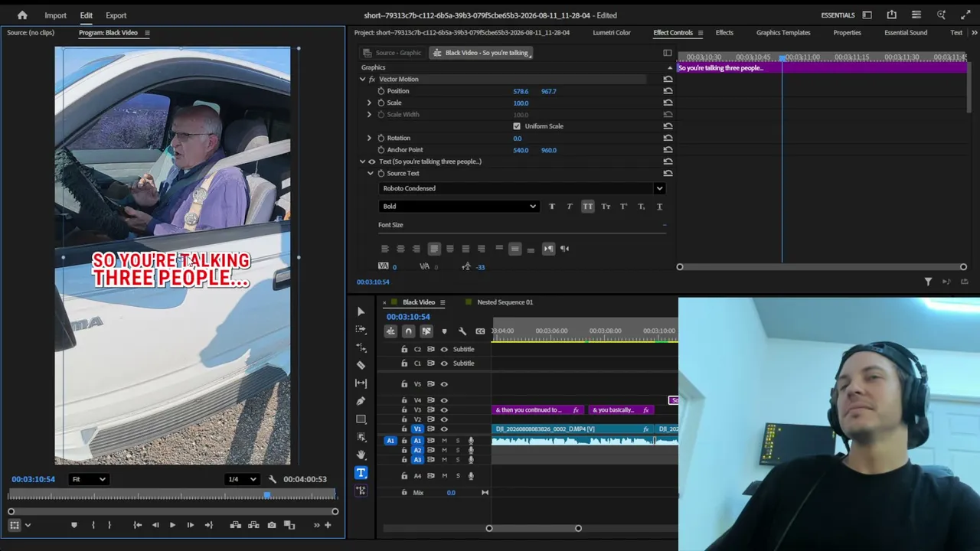Screen dimensions: 980x551
Task: Switch to Graphics Templates panel
Action: (x=783, y=33)
